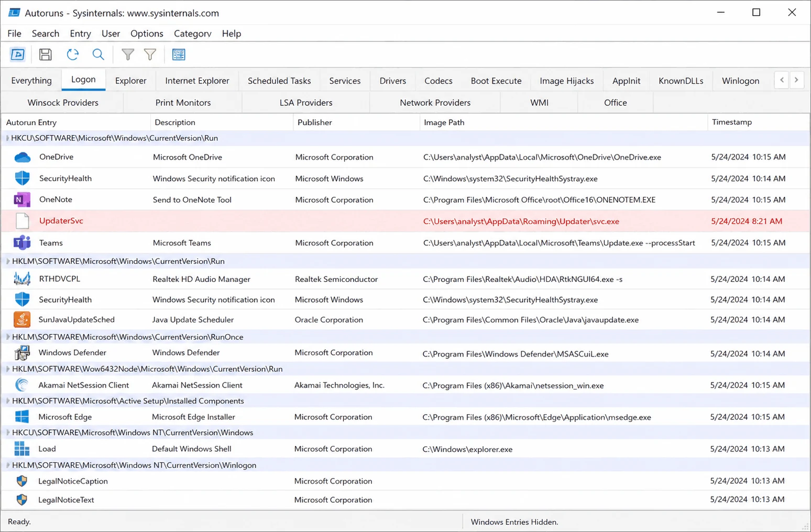Click the grid view toolbar icon
This screenshot has height=532, width=811.
(179, 54)
